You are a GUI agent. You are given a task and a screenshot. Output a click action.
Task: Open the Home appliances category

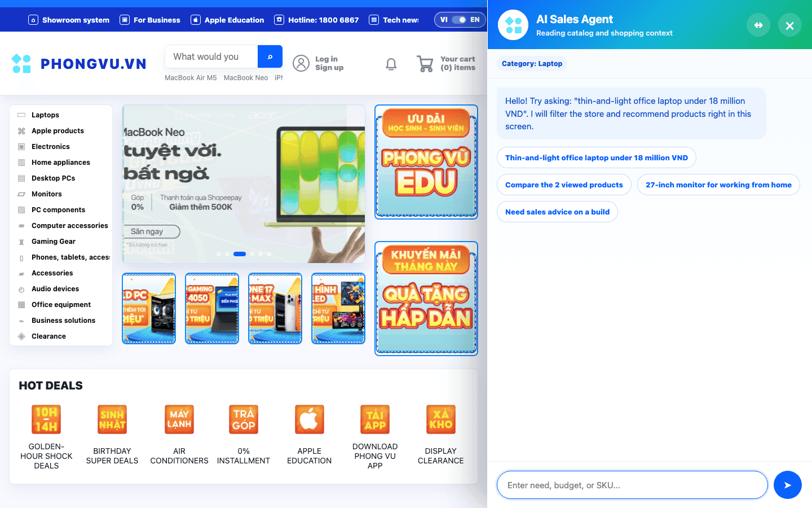pos(61,163)
